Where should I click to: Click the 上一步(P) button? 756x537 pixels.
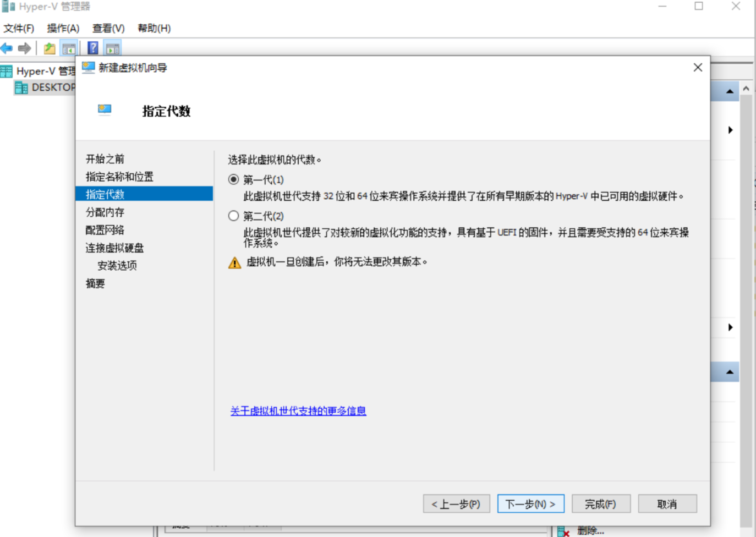pyautogui.click(x=456, y=504)
